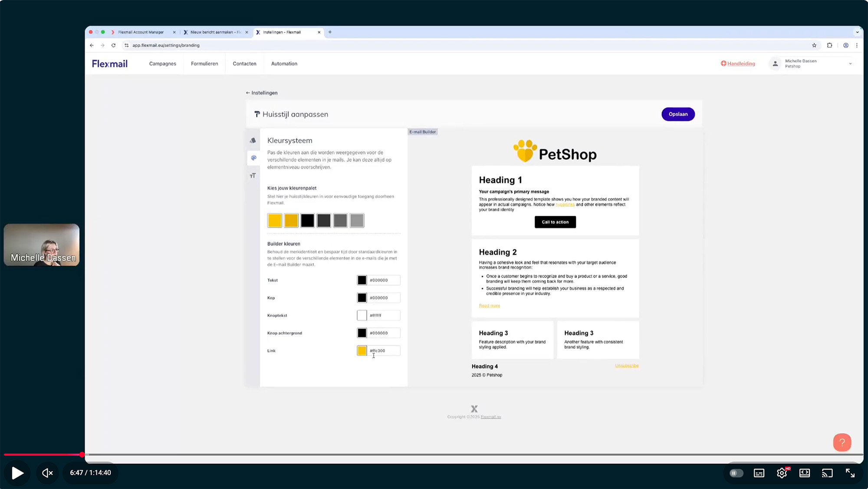Viewport: 868px width, 489px height.
Task: Expand the browser tab search chevron
Action: 857,32
